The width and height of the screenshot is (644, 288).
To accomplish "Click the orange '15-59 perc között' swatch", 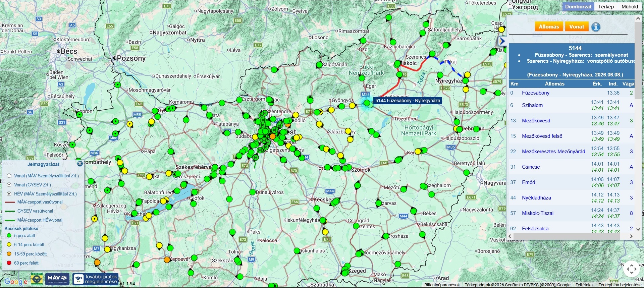I will (x=9, y=254).
